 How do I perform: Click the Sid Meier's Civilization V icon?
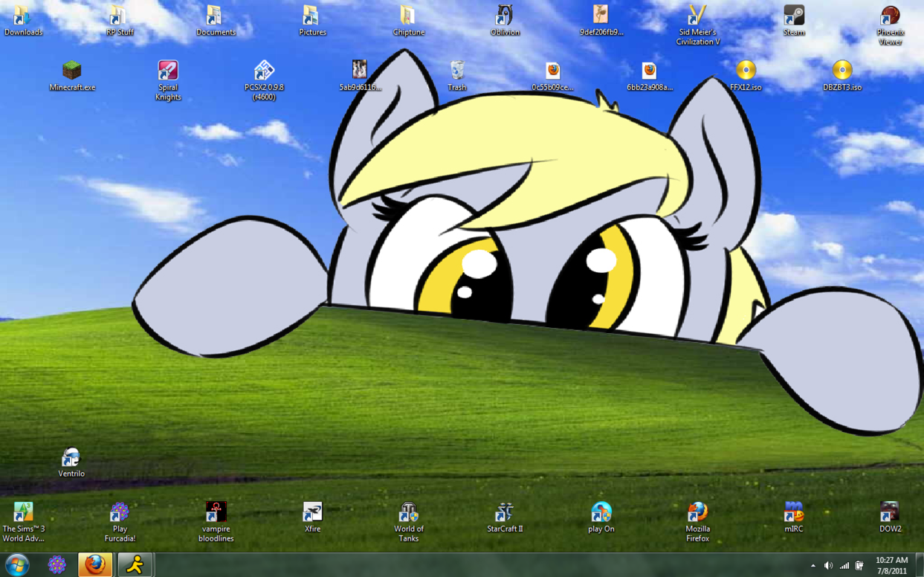click(697, 16)
